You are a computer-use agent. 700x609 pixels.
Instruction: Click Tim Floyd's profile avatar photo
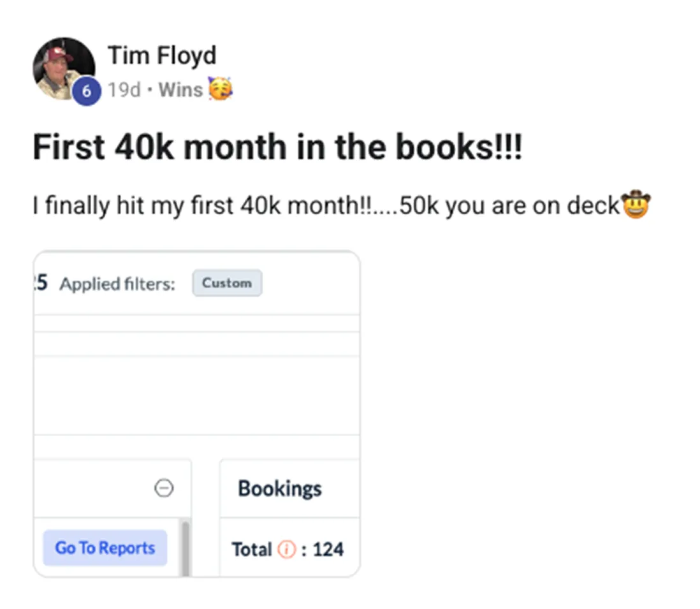pyautogui.click(x=62, y=67)
